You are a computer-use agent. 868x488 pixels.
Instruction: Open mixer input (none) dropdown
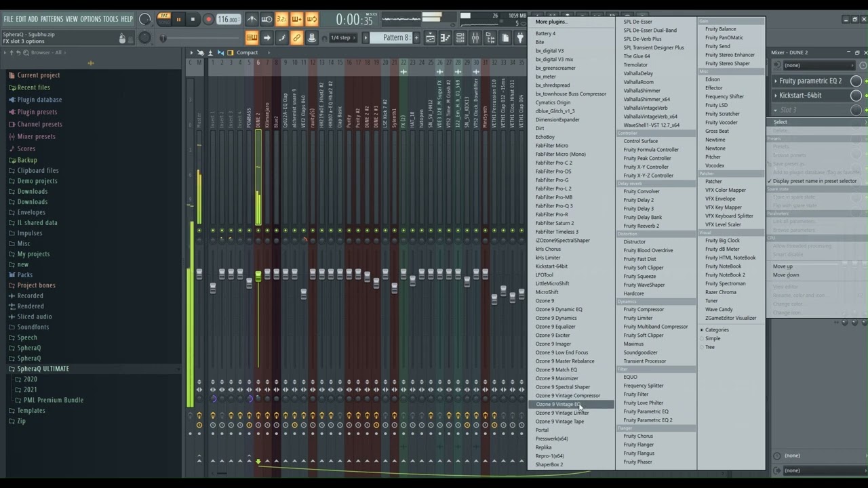pyautogui.click(x=821, y=65)
